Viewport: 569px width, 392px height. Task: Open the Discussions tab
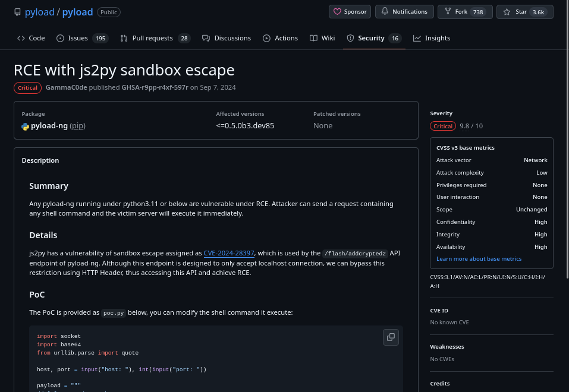coord(227,38)
